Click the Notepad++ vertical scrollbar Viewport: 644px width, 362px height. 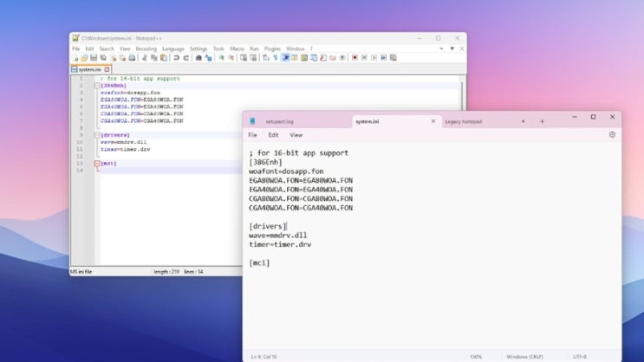(x=463, y=94)
